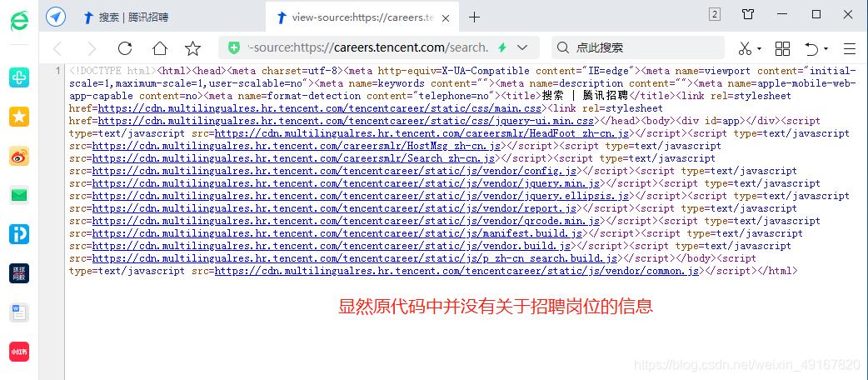Open the jquery-ui.min.css link
Viewport: 868px width, 380px height.
pos(346,121)
